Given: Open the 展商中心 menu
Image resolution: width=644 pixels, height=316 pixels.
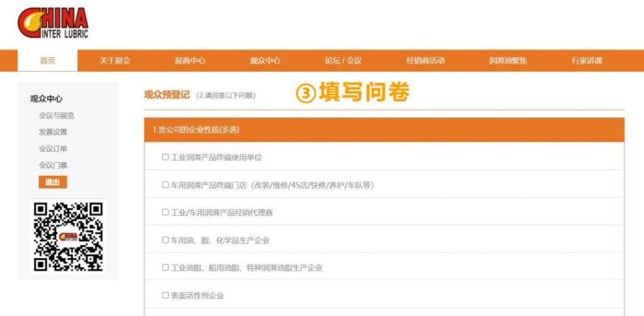Looking at the screenshot, I should tap(190, 61).
